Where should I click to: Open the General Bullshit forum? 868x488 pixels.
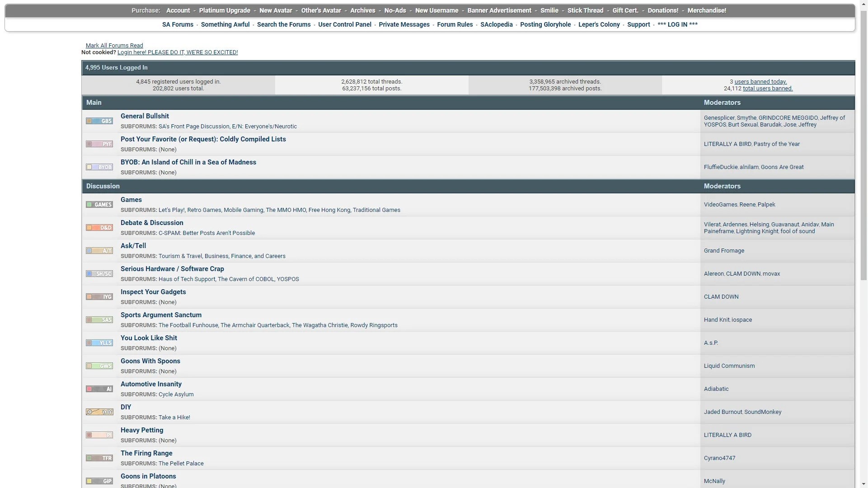tap(145, 116)
